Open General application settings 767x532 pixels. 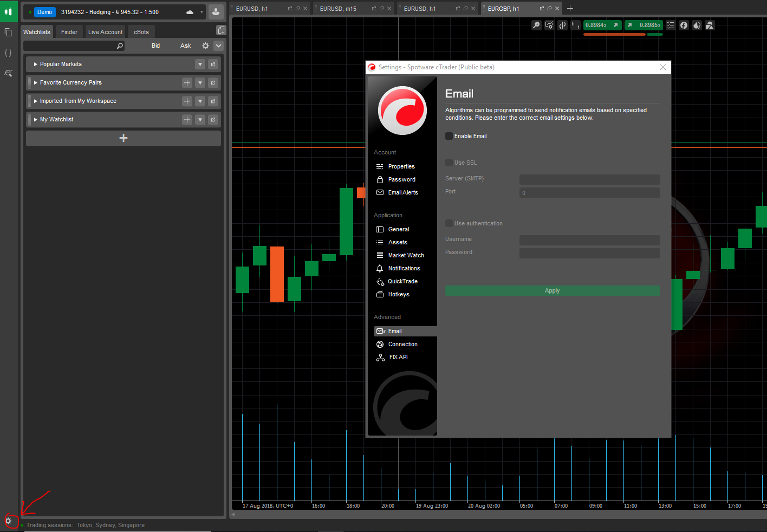tap(399, 229)
